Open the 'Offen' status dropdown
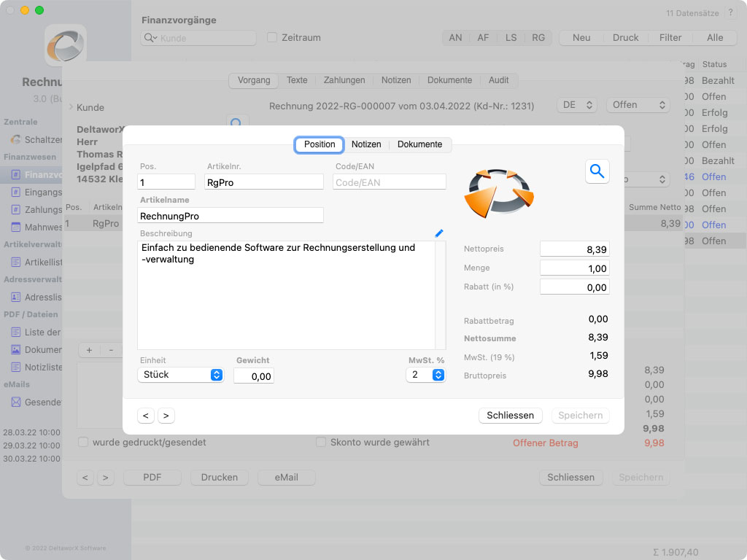The width and height of the screenshot is (747, 560). 638,105
